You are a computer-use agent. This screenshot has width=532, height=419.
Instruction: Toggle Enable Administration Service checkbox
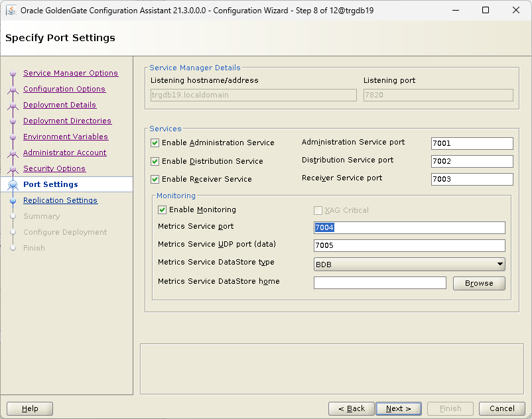point(155,143)
